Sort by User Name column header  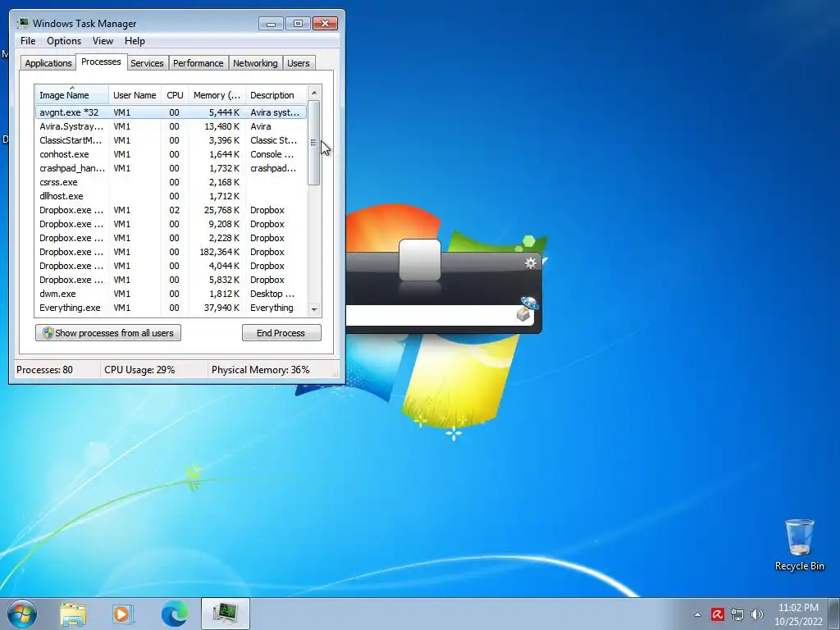(135, 95)
